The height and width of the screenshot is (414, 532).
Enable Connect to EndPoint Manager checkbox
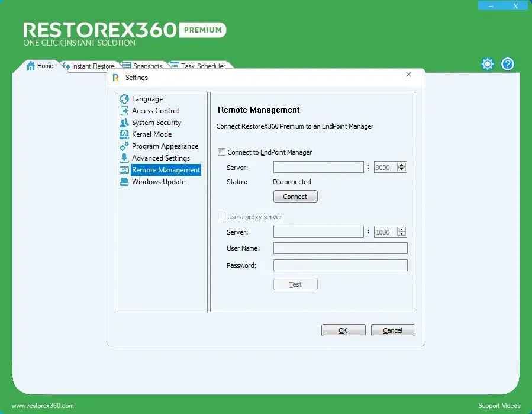coord(222,152)
